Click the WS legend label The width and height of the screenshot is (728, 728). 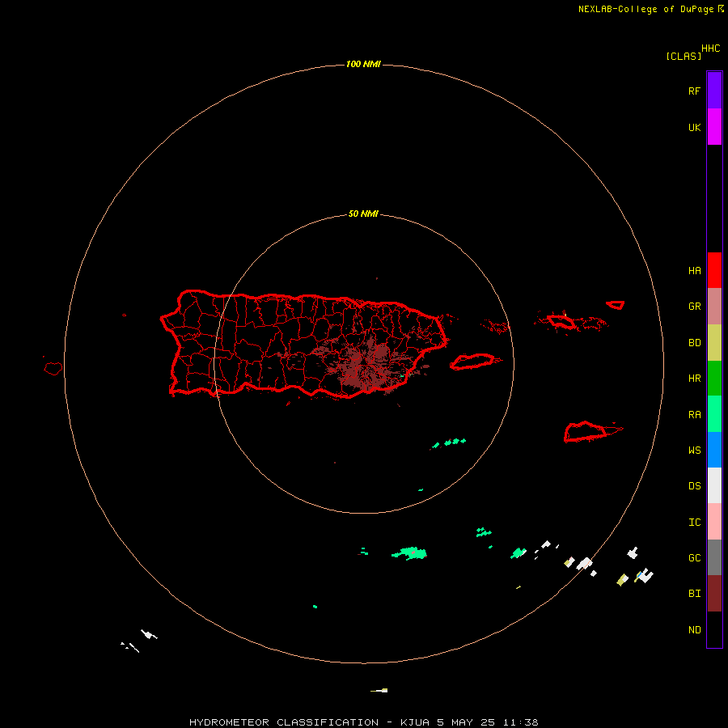pos(694,451)
